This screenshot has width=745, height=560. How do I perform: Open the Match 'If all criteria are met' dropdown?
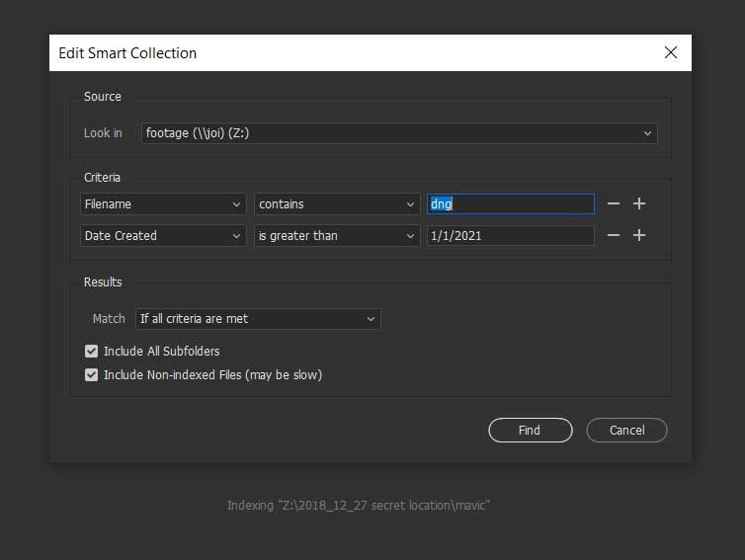pos(258,319)
